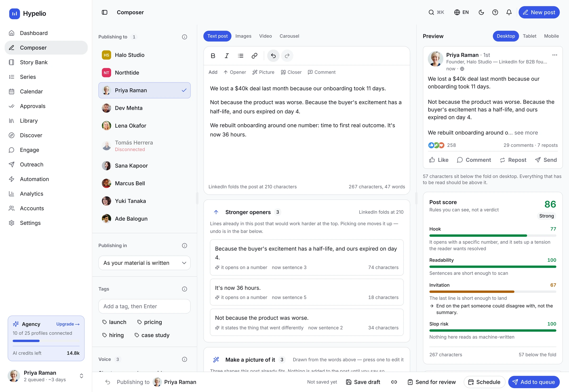Switch to the Carousel tab
Viewport: 569px width, 392px height.
coord(289,36)
